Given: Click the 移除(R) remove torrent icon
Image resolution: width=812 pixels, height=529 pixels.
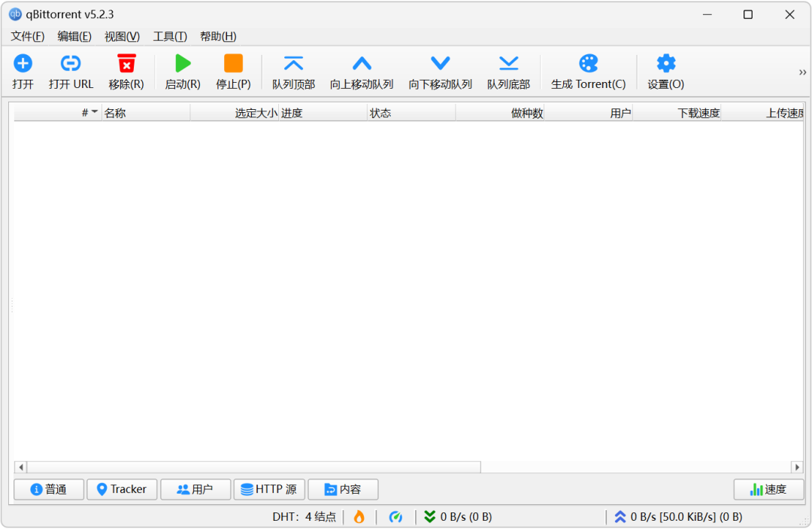Looking at the screenshot, I should click(126, 64).
